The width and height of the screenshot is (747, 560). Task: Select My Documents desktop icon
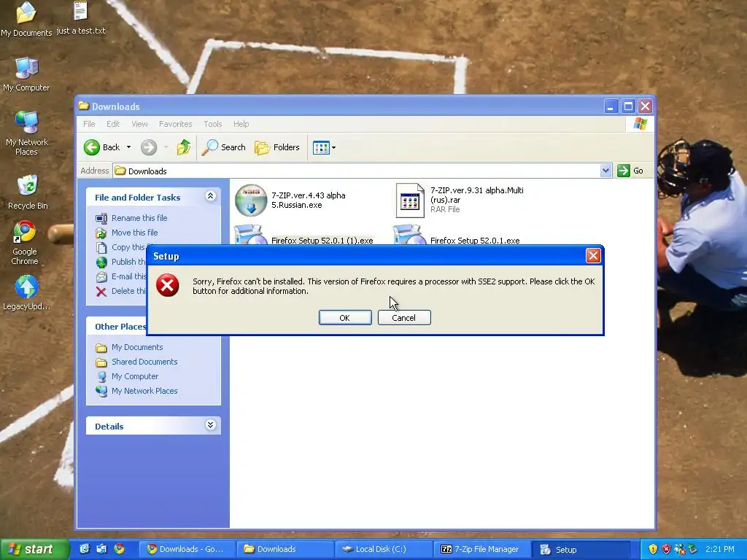click(26, 19)
